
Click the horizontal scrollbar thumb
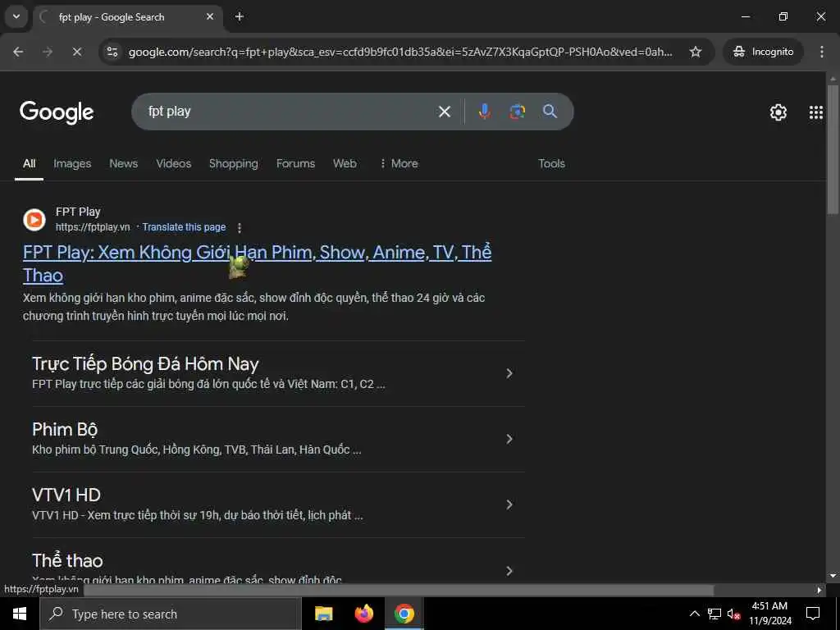[399, 591]
